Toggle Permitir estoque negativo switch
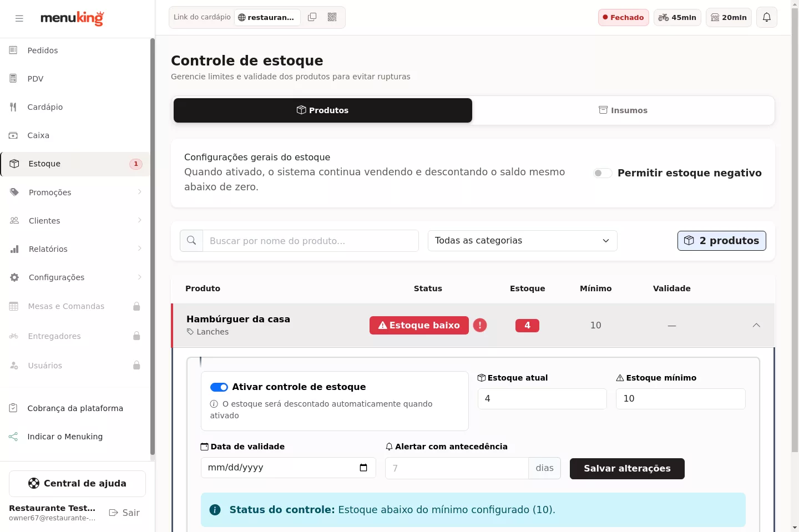This screenshot has width=799, height=532. [603, 173]
